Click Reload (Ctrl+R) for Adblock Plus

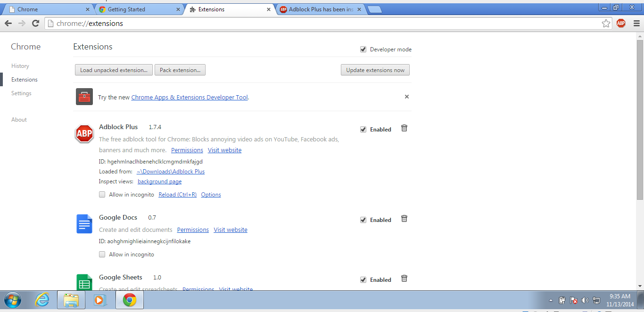(x=177, y=195)
